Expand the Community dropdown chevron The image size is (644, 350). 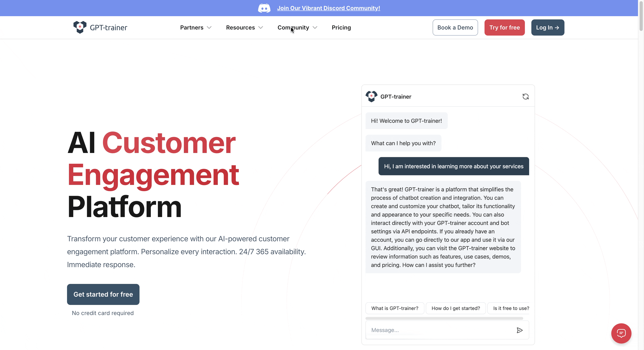(x=315, y=27)
